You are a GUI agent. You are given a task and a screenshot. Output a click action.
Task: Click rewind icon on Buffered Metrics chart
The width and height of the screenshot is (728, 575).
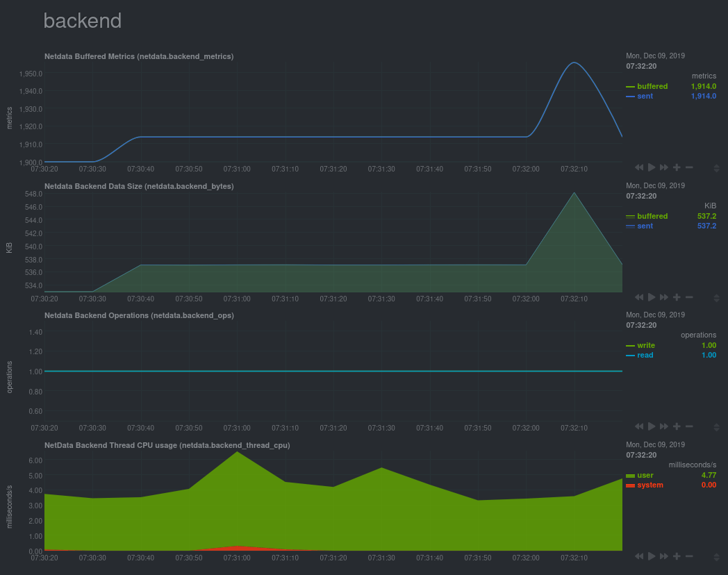(639, 167)
